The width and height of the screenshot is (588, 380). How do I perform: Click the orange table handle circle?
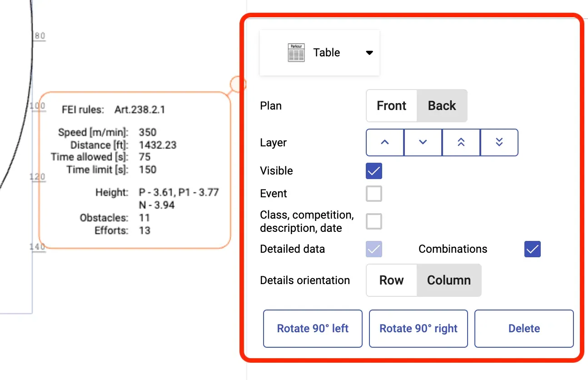[238, 84]
